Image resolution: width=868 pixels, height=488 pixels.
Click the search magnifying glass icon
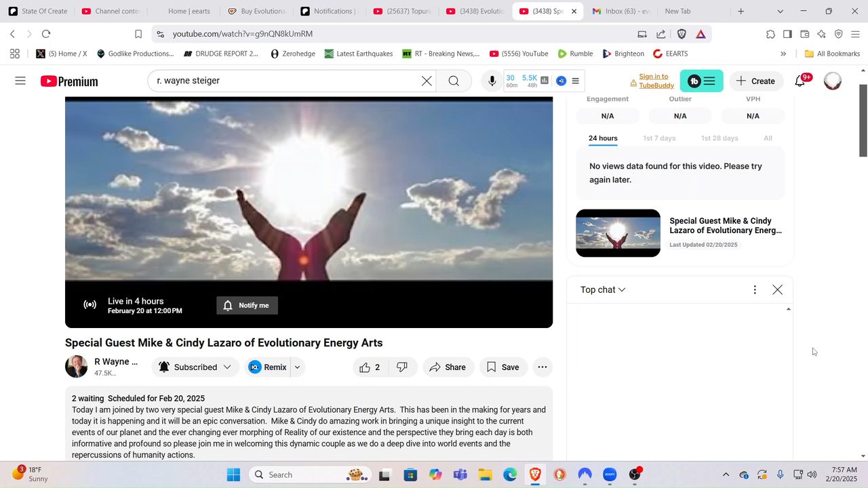click(454, 81)
